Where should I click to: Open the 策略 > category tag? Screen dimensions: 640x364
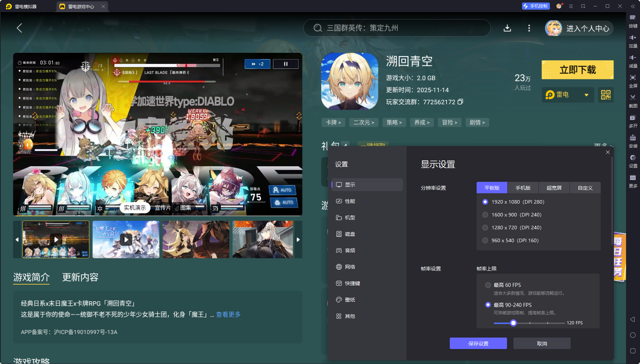394,123
